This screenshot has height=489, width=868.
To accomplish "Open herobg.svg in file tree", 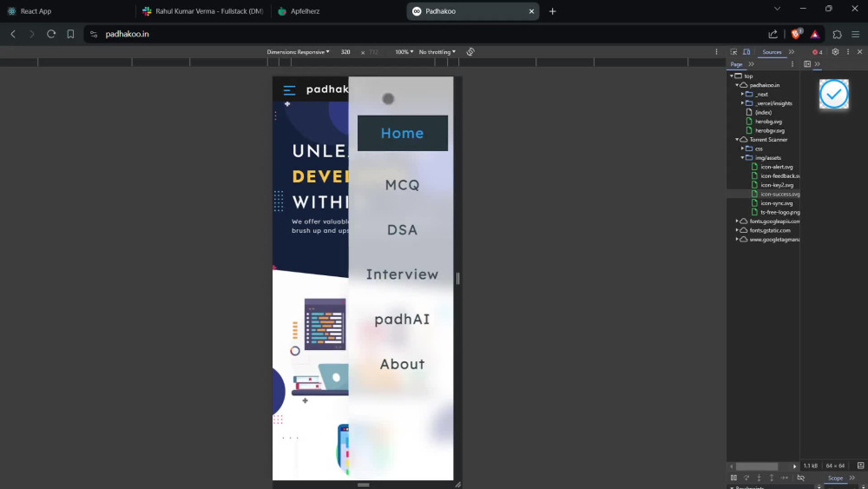I will [768, 122].
